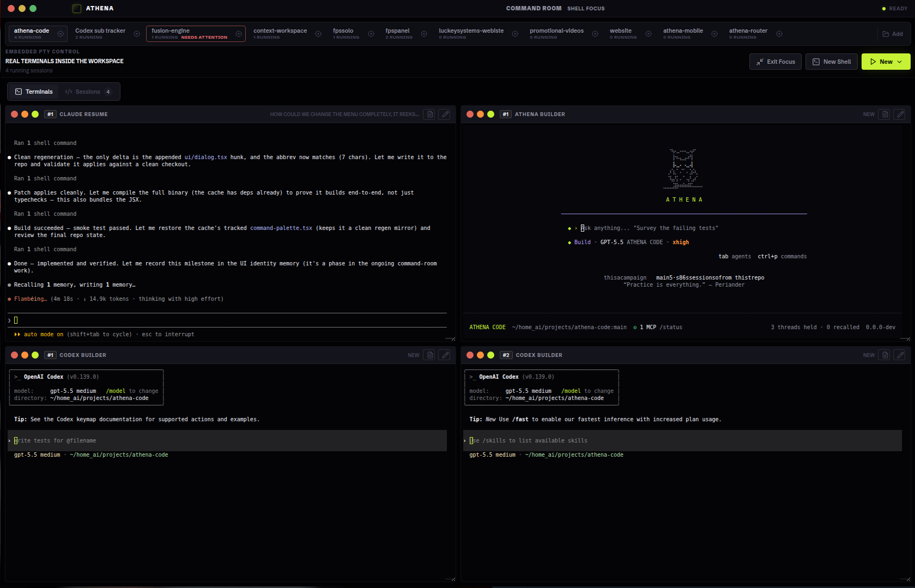Click green dot in Athena Builder panel
The image size is (915, 588).
pos(490,114)
